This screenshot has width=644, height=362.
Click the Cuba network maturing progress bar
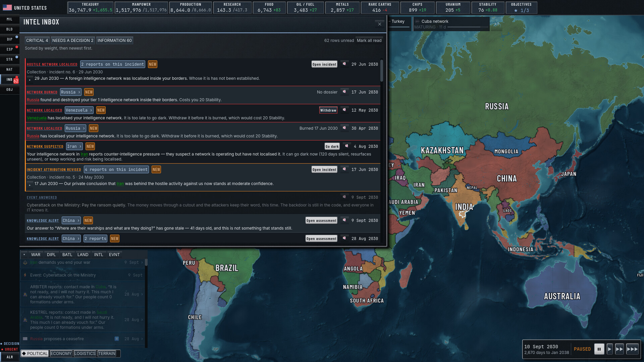tap(468, 27)
